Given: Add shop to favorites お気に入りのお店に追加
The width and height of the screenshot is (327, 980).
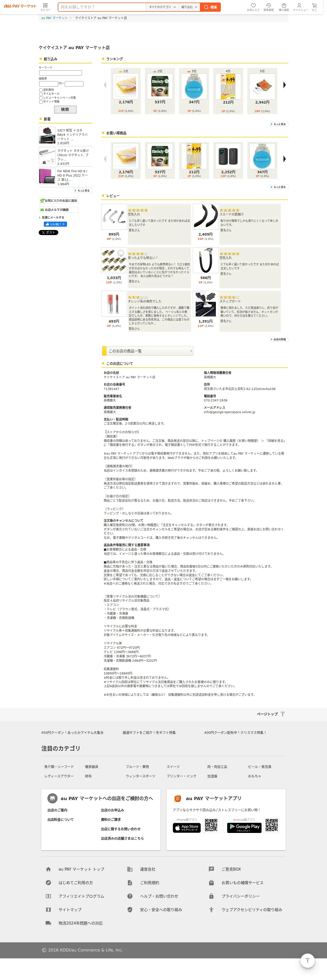Looking at the screenshot, I should (x=59, y=200).
